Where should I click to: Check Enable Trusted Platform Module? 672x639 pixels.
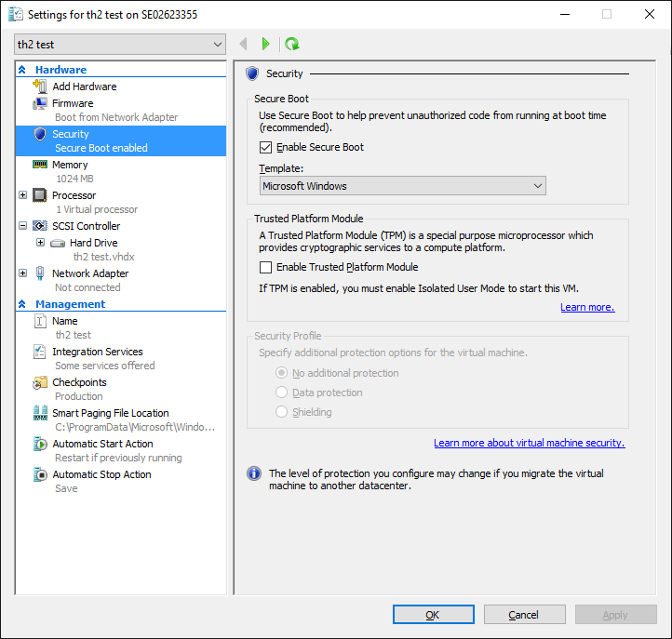(265, 267)
